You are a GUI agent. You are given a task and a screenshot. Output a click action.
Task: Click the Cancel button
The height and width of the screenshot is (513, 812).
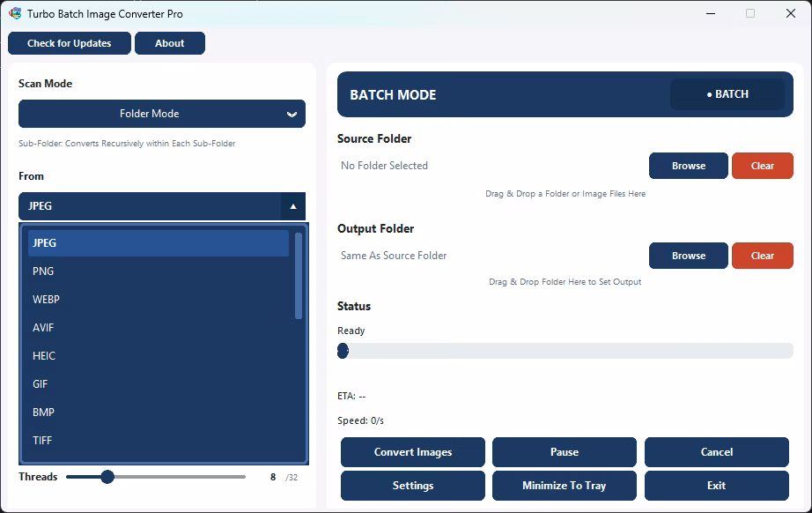click(x=717, y=452)
